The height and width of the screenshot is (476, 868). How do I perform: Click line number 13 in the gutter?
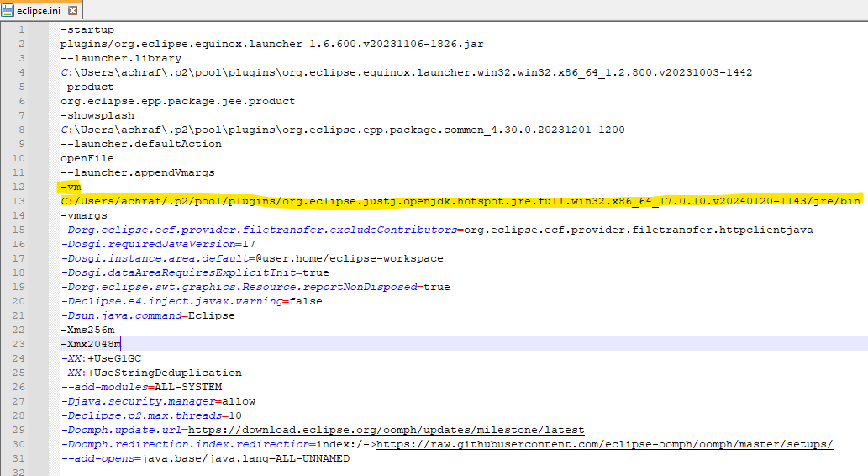click(18, 201)
